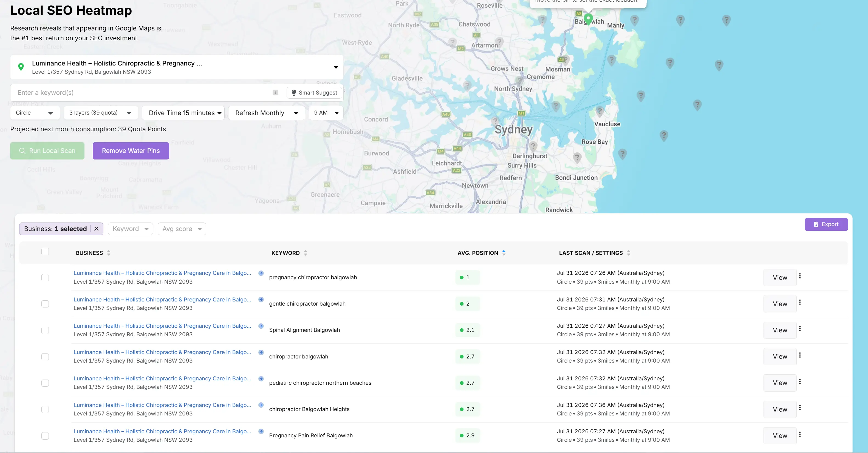868x453 pixels.
Task: Click the gray question-mark pin near Darlinghurst
Action: [x=533, y=147]
